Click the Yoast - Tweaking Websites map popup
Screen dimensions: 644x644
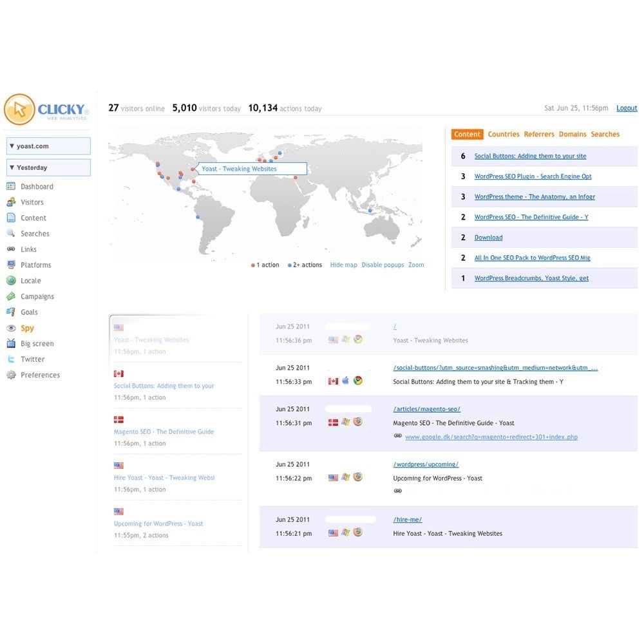click(252, 169)
